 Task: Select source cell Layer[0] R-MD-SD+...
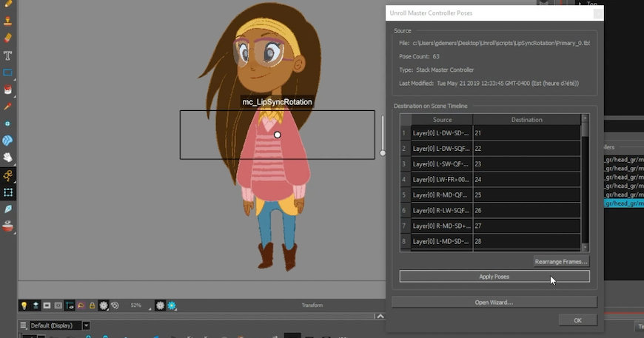pyautogui.click(x=442, y=226)
